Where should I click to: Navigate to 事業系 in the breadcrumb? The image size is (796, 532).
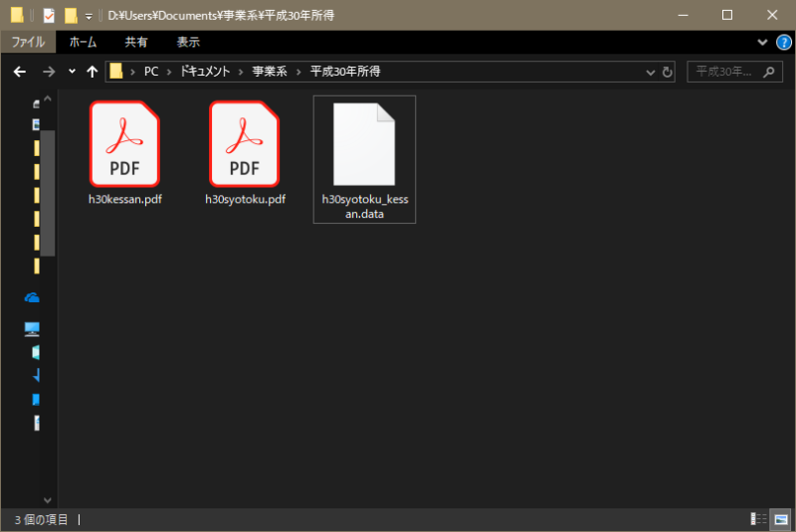click(270, 72)
